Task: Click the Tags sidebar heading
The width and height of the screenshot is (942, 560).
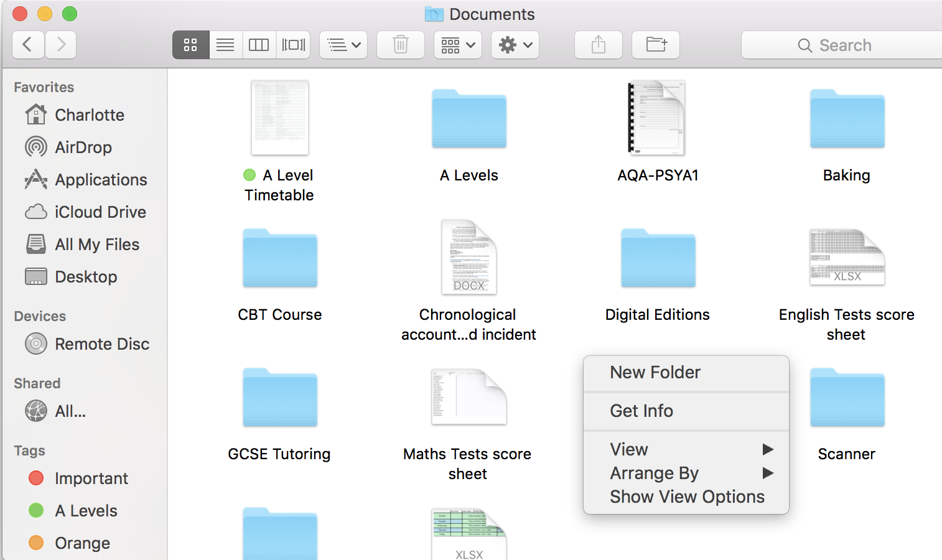Action: click(x=29, y=450)
